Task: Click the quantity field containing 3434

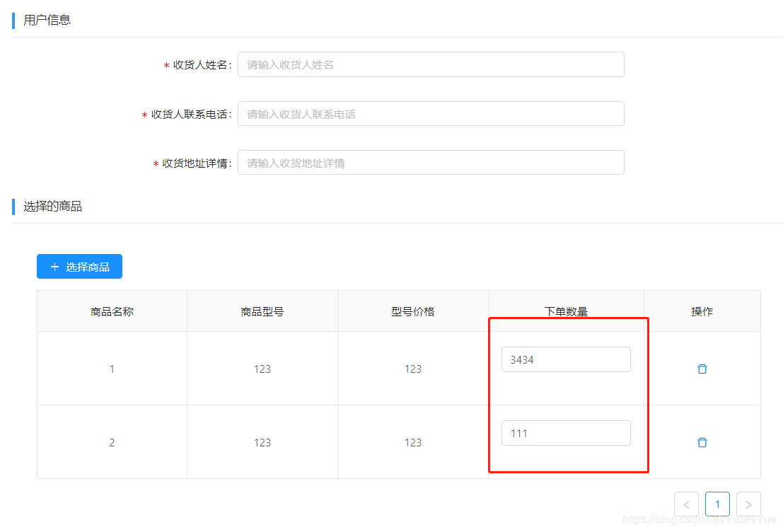Action: point(565,359)
